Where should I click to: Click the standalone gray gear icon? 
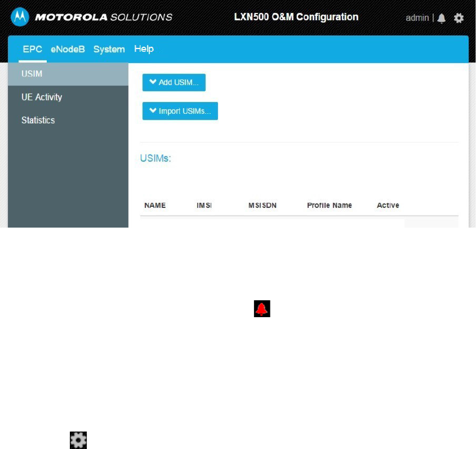point(78,440)
